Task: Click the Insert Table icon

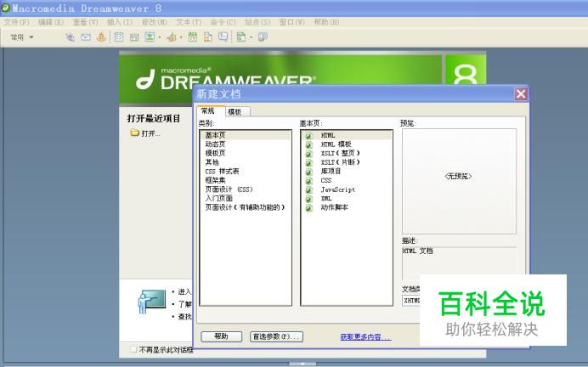Action: click(119, 37)
